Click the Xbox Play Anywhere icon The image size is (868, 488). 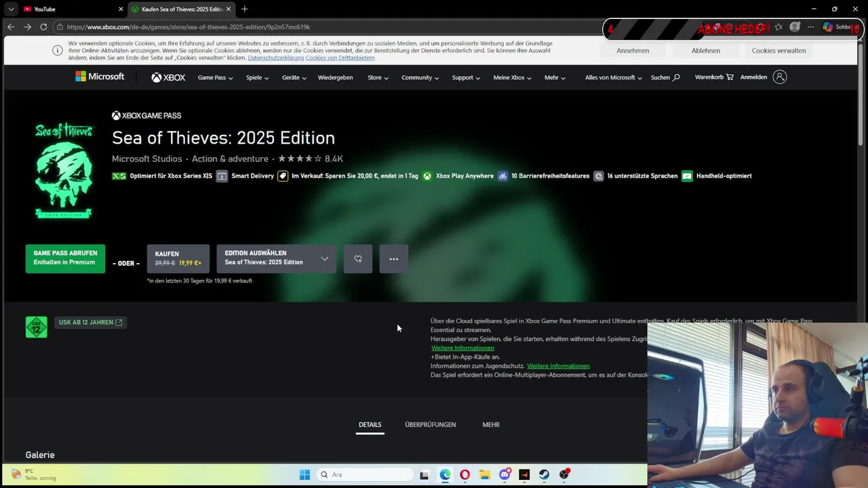click(x=427, y=176)
